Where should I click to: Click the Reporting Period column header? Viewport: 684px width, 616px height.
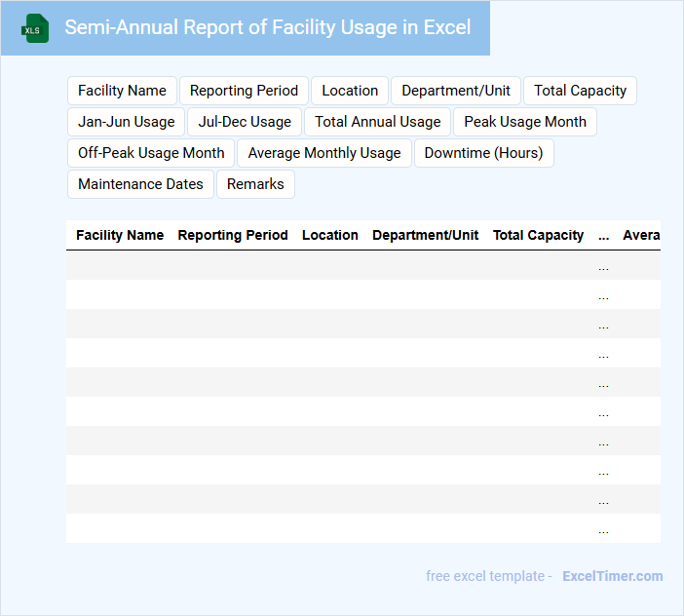click(x=233, y=235)
